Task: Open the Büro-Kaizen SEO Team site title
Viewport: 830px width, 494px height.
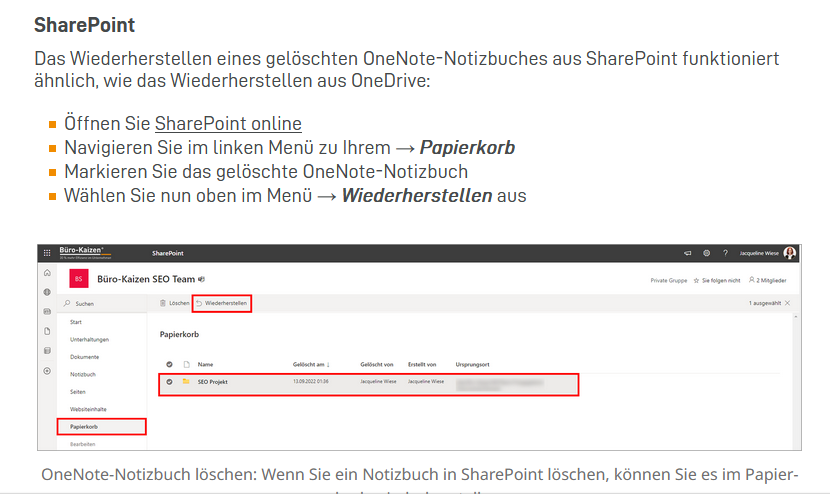Action: point(146,279)
